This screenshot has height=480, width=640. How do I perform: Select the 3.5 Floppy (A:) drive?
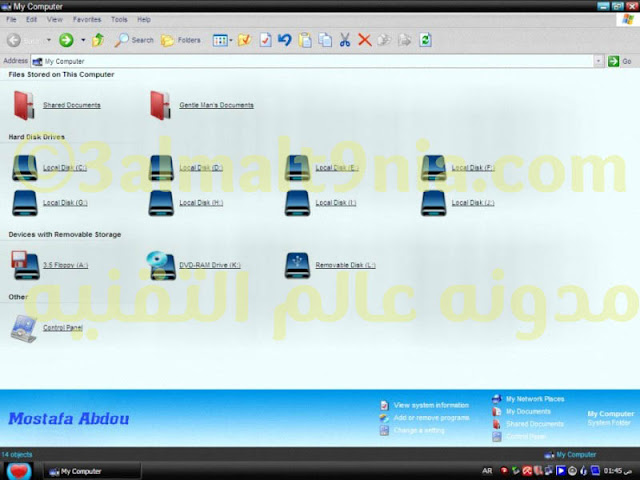tap(49, 265)
